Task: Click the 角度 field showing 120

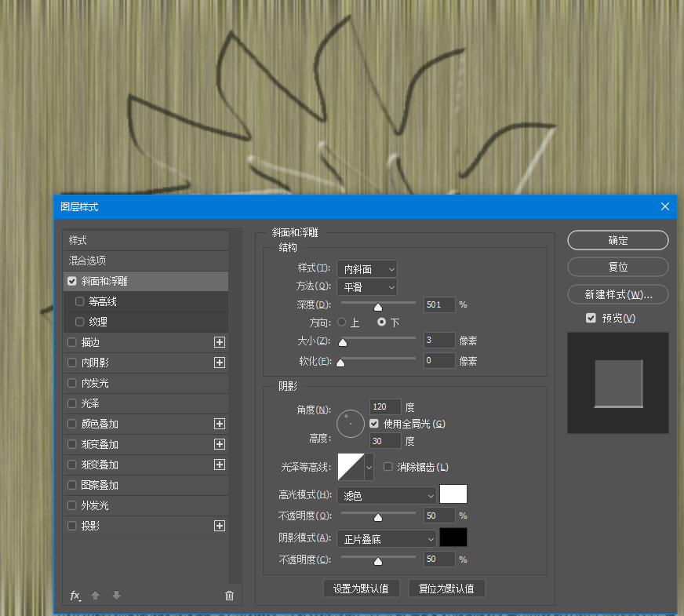Action: (385, 406)
